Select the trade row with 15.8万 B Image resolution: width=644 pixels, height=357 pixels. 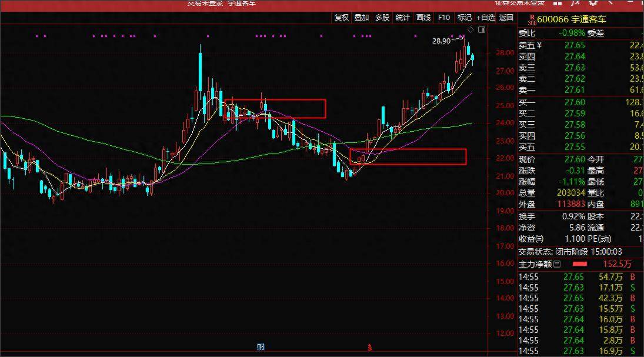580,330
